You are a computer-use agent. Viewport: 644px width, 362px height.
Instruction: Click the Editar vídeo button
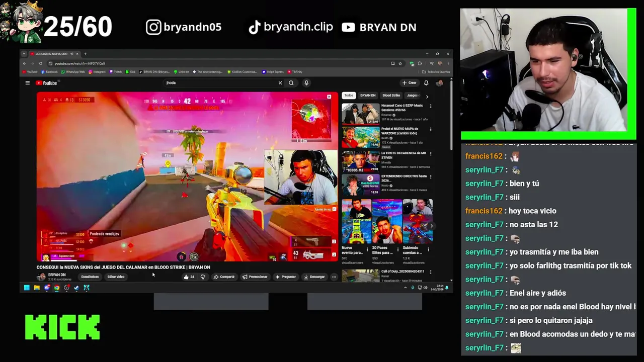[x=116, y=277]
